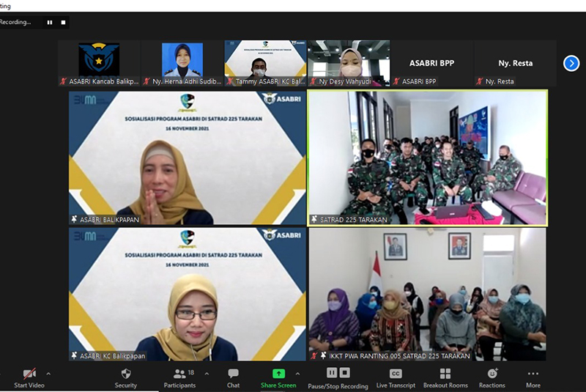Viewport: 586px width, 392px height.
Task: Stop recording via top-left indicator button
Action: (63, 23)
